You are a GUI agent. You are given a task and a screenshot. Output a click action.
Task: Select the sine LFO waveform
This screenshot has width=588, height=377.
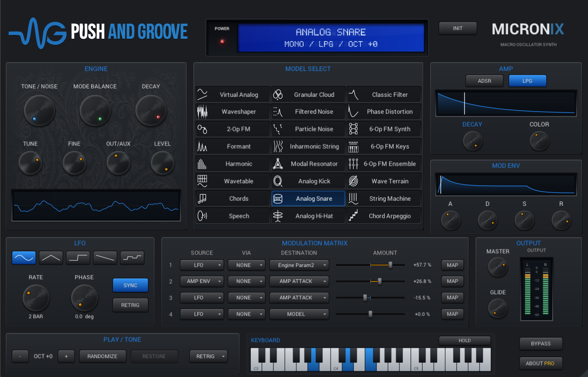tap(24, 257)
